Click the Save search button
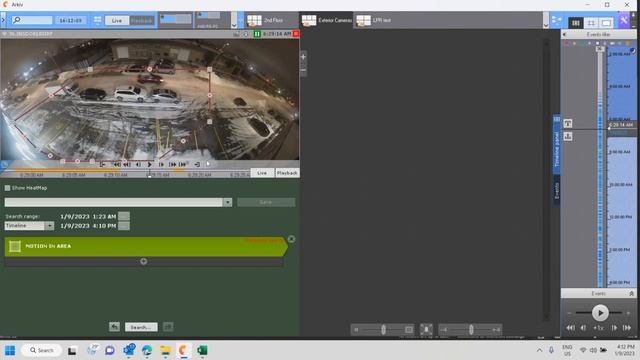 [266, 202]
